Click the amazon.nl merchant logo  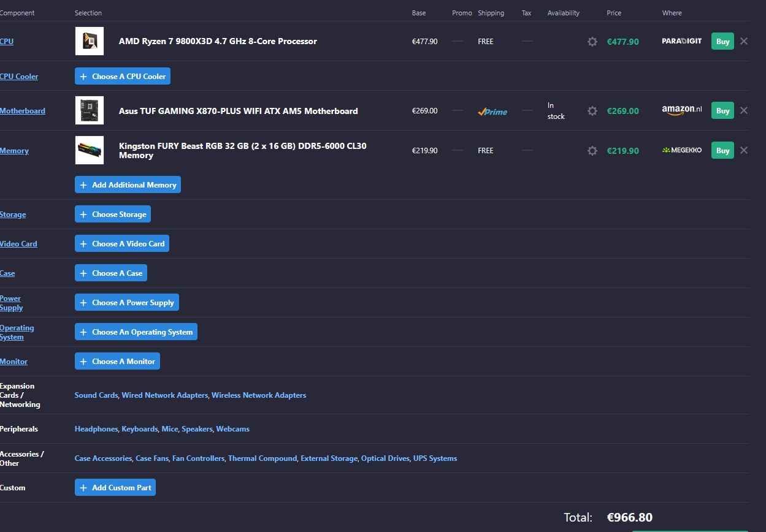[681, 110]
